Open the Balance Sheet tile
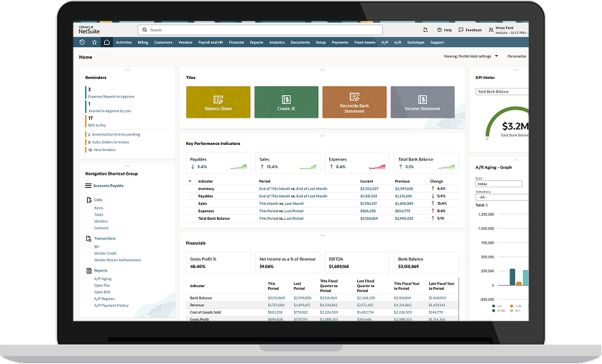 pyautogui.click(x=218, y=102)
